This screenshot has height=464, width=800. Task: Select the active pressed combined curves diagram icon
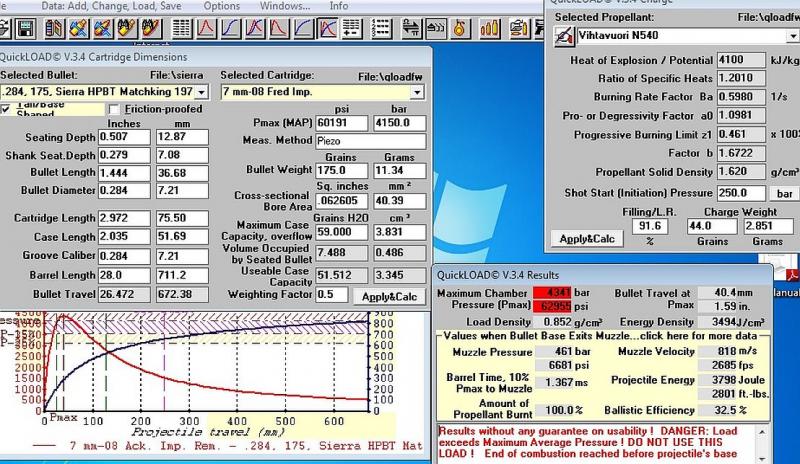[328, 29]
